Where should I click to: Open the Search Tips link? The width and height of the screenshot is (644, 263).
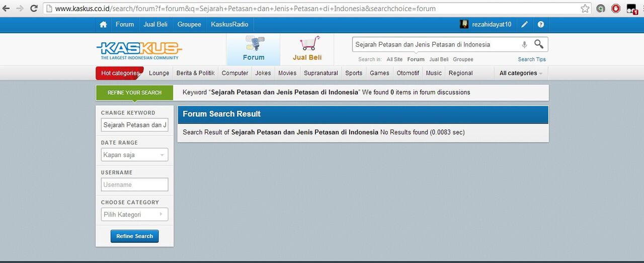tap(532, 59)
